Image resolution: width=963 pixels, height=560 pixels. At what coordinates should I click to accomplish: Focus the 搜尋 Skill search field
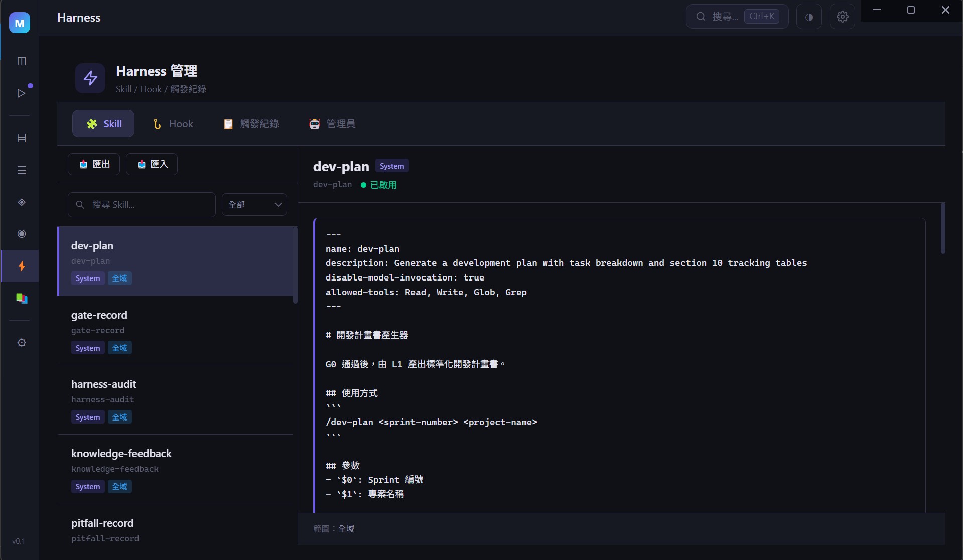pos(142,205)
